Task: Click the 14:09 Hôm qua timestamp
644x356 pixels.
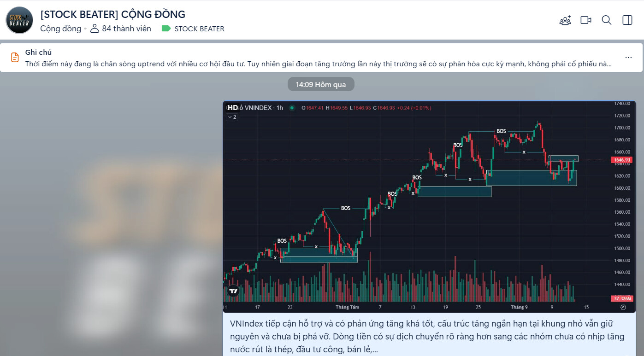Action: (321, 85)
